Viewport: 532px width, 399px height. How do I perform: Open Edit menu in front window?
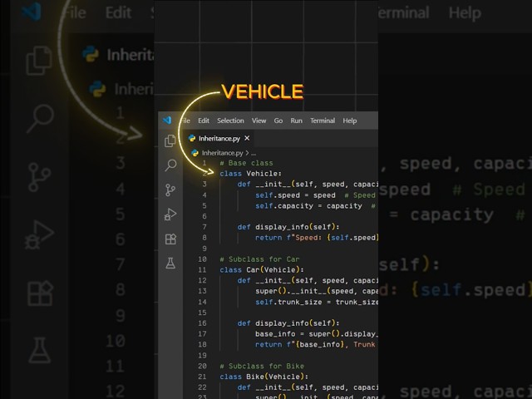tap(204, 121)
